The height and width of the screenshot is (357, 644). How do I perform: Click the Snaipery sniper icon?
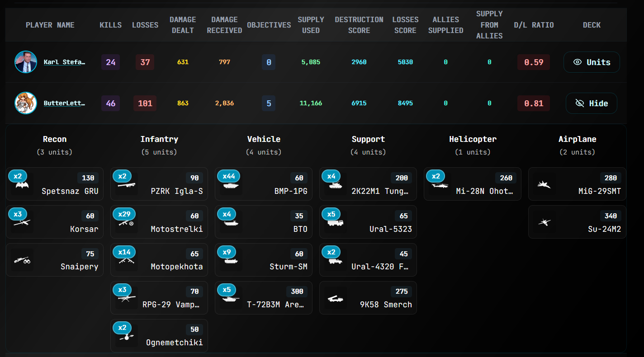point(22,261)
